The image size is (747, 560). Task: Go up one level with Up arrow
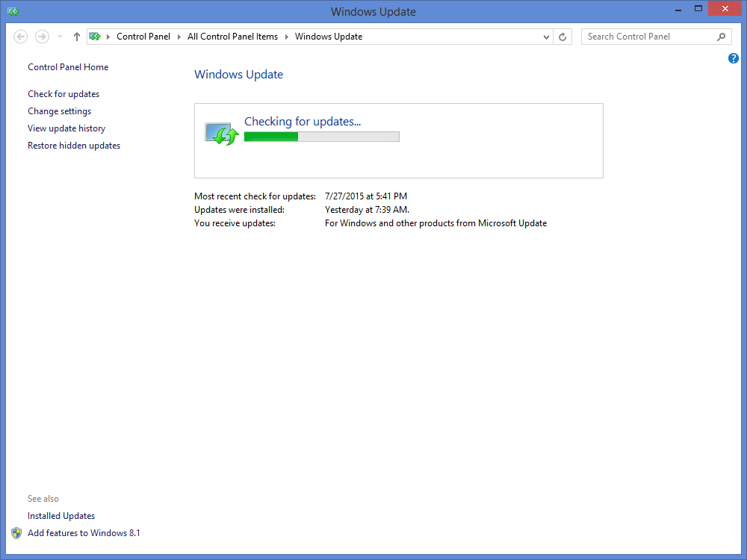tap(76, 37)
